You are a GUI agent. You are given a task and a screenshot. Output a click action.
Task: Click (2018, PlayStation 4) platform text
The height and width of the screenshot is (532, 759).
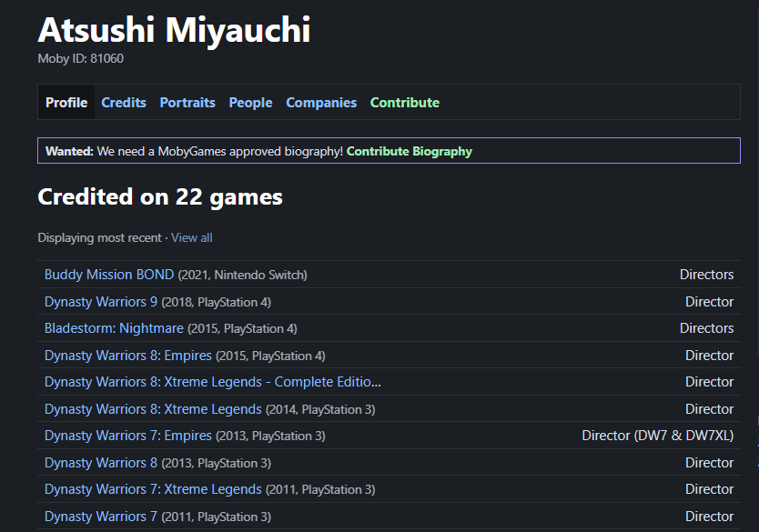[216, 302]
